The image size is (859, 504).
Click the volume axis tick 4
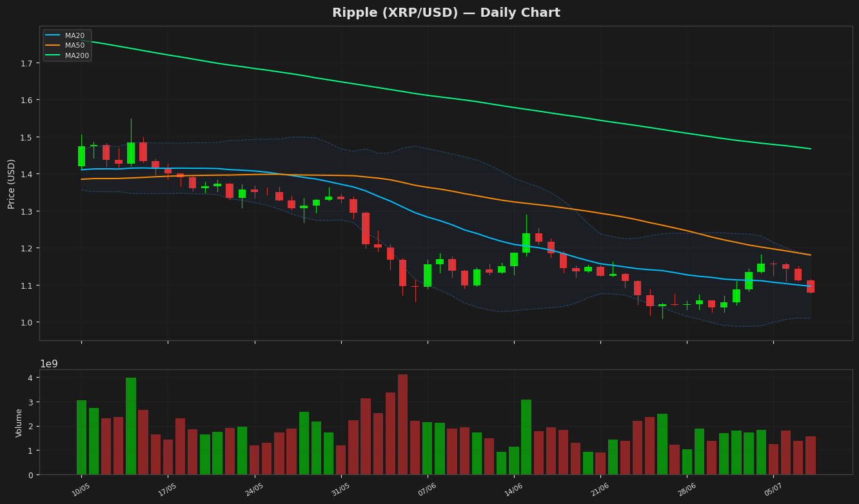[31, 378]
